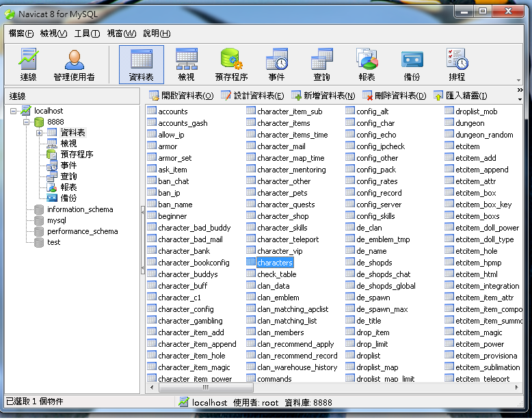532x420 pixels.
Task: Click the config_alt table icon
Action: click(x=350, y=111)
